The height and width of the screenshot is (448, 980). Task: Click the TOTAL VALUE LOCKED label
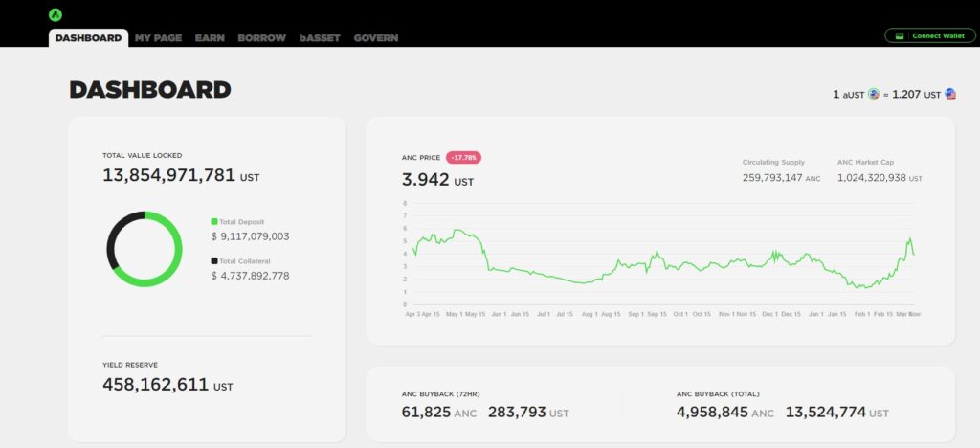click(x=143, y=156)
